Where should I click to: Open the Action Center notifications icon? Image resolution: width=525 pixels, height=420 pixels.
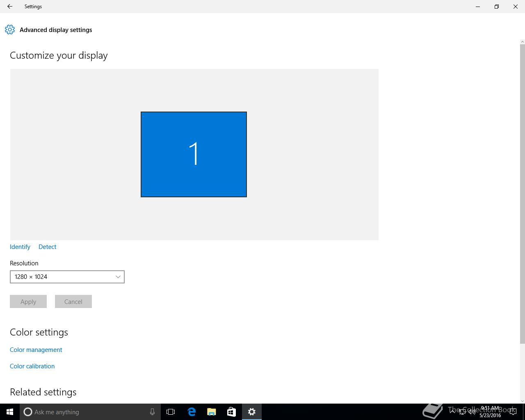pyautogui.click(x=513, y=412)
